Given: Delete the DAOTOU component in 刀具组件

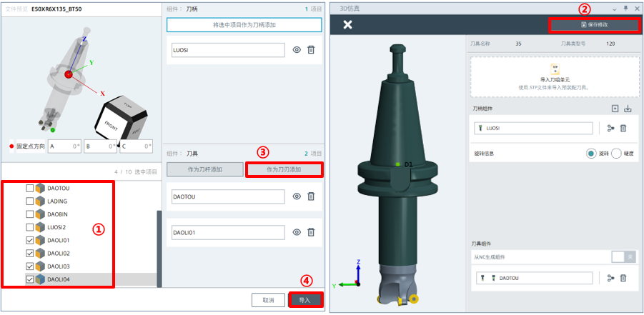Looking at the screenshot, I should [x=623, y=279].
